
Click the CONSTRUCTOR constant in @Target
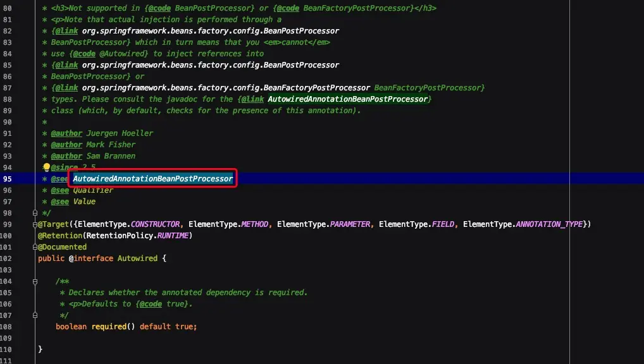[155, 224]
